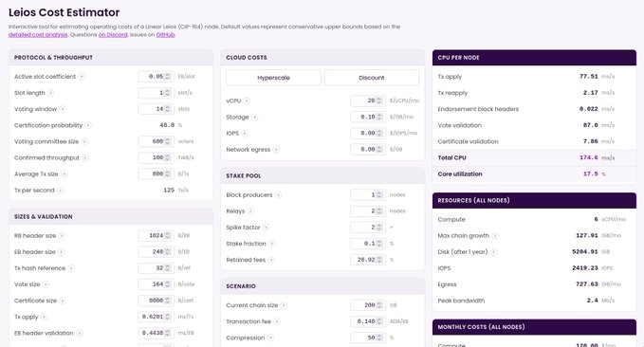Image resolution: width=644 pixels, height=347 pixels.
Task: Show info icon next to Compression
Action: (x=270, y=338)
